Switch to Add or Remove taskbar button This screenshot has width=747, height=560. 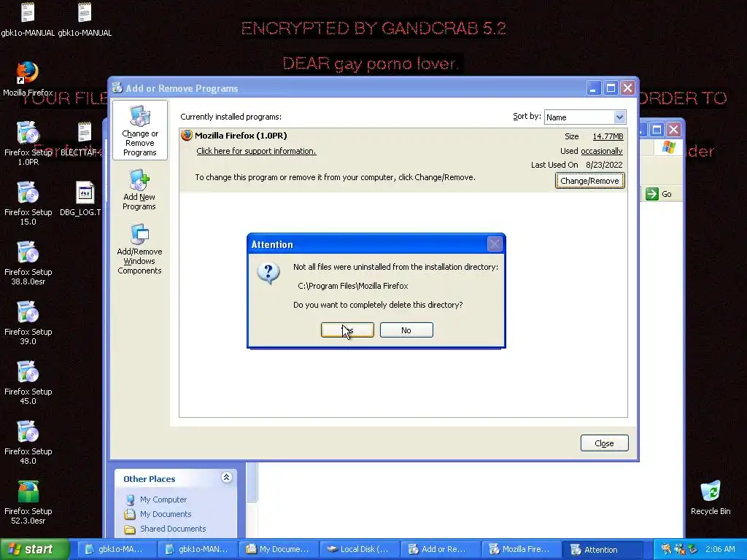(439, 549)
